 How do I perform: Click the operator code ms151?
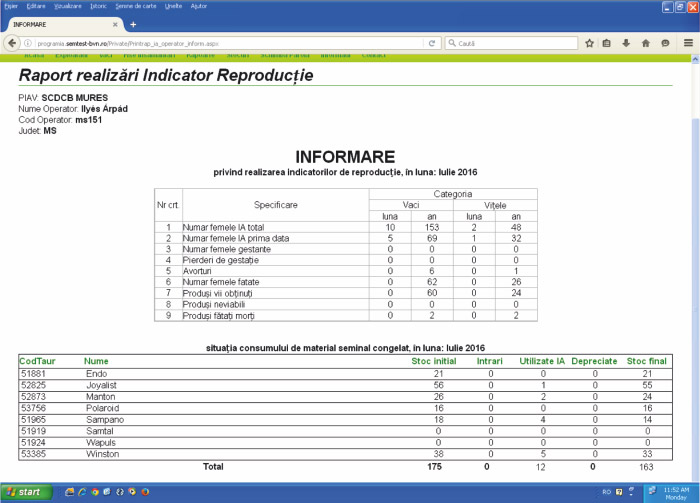pos(88,120)
